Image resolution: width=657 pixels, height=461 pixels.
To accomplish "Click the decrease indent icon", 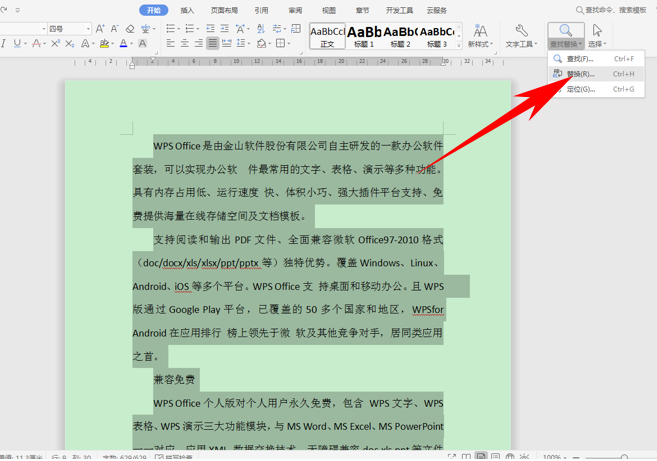I will pos(210,28).
